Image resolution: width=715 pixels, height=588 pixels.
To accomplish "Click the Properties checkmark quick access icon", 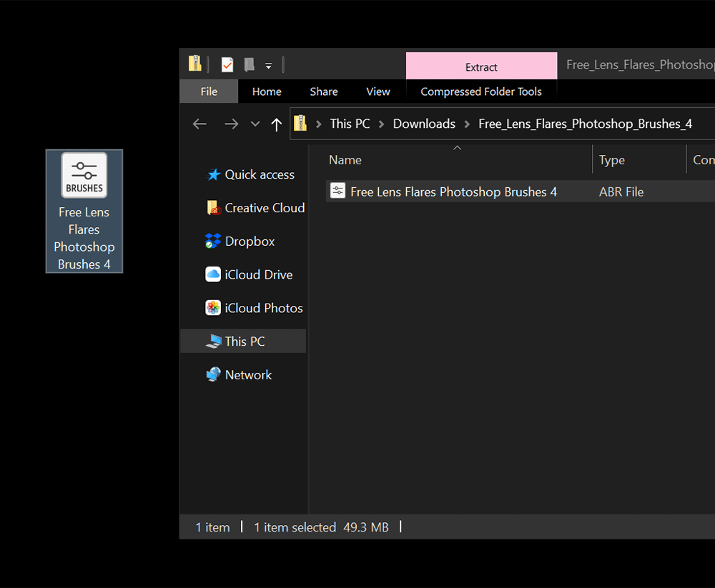I will click(227, 64).
